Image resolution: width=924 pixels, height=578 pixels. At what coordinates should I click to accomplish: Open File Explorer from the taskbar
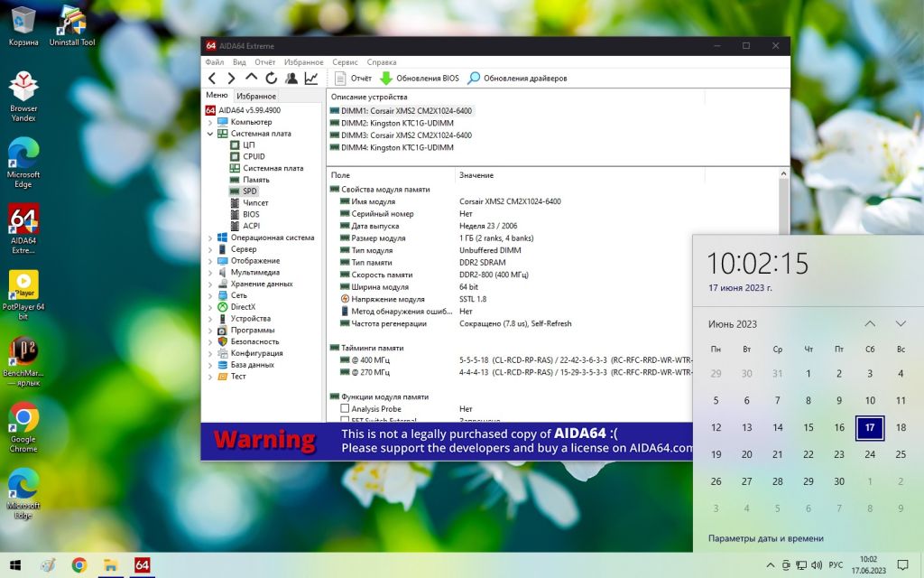click(x=110, y=565)
